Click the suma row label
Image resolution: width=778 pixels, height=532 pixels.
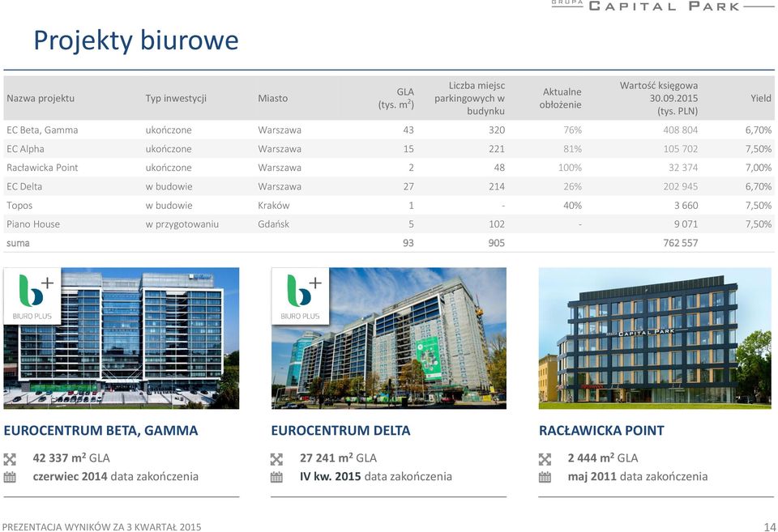point(18,243)
